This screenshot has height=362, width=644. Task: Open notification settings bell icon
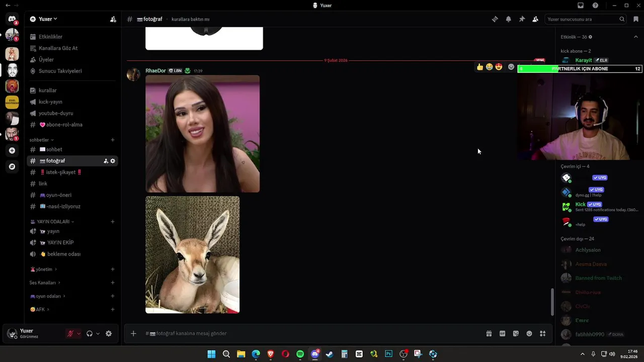point(509,19)
